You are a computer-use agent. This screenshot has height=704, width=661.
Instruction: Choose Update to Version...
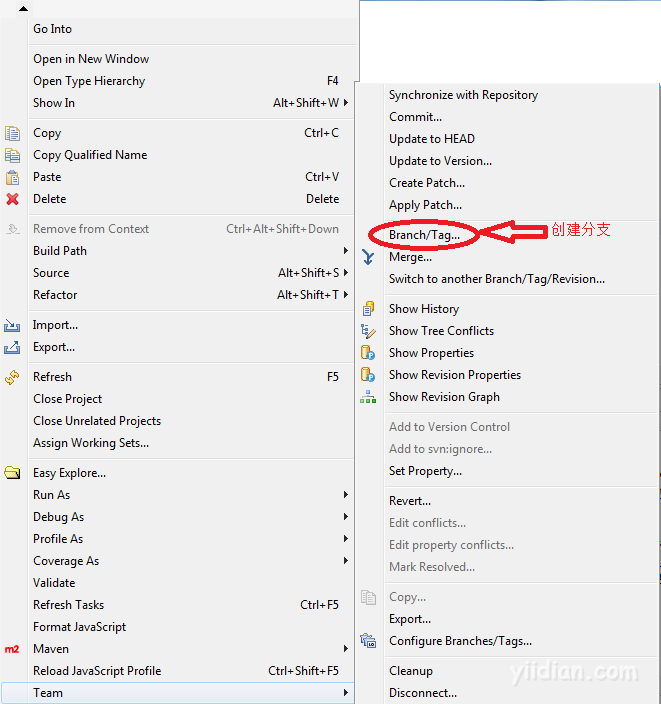pyautogui.click(x=441, y=161)
